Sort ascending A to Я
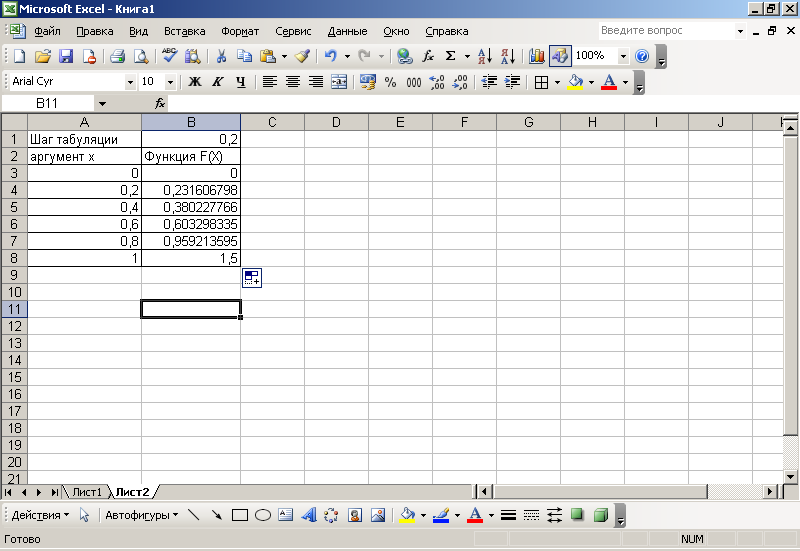Viewport: 800px width, 551px height. pos(485,56)
